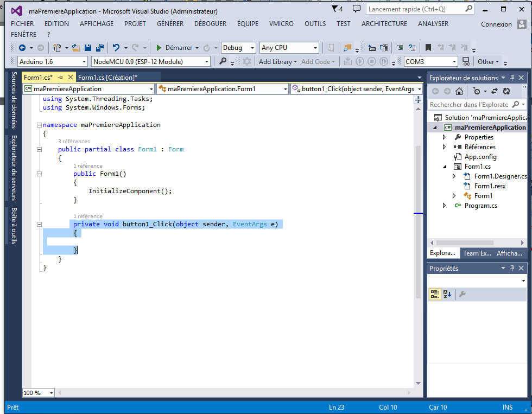The image size is (532, 414).
Task: Open the FICHIER menu
Action: click(x=22, y=24)
